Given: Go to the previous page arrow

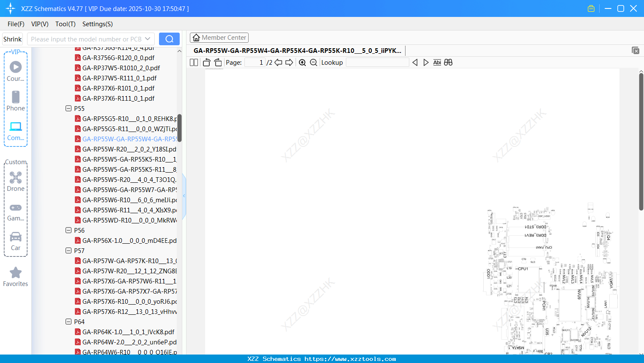Looking at the screenshot, I should (278, 63).
